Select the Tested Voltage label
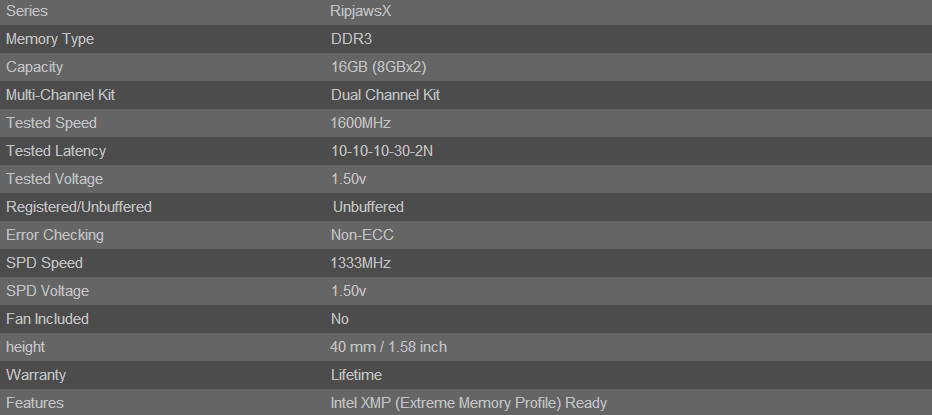The image size is (932, 415). (54, 179)
